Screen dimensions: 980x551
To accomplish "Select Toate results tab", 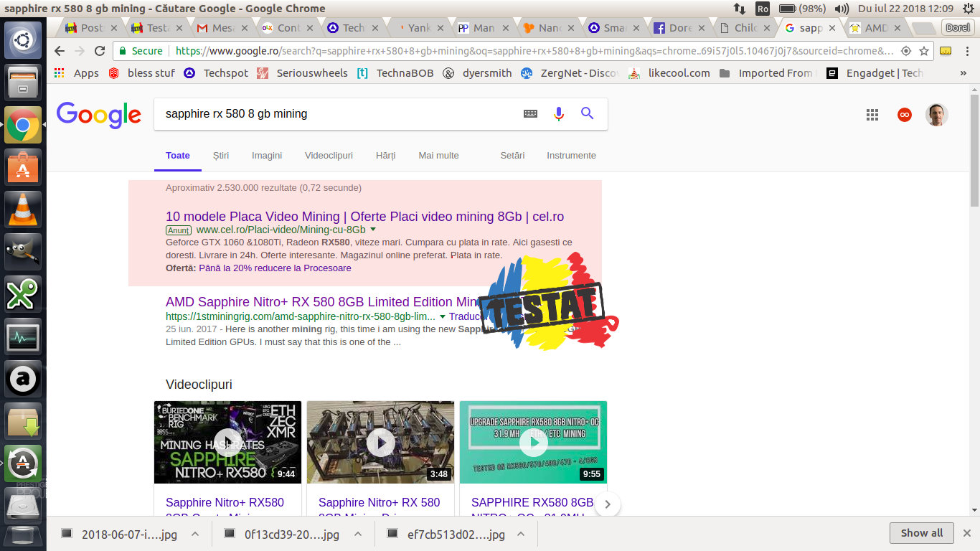I will 178,155.
